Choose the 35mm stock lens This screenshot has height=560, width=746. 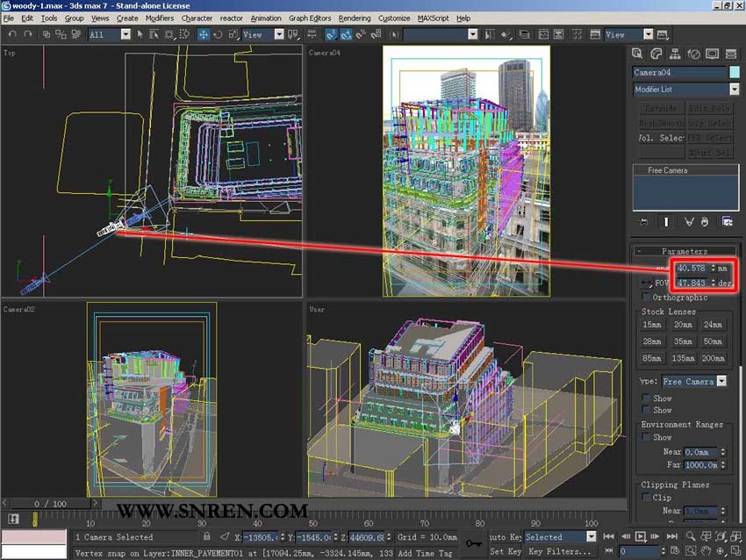point(683,341)
